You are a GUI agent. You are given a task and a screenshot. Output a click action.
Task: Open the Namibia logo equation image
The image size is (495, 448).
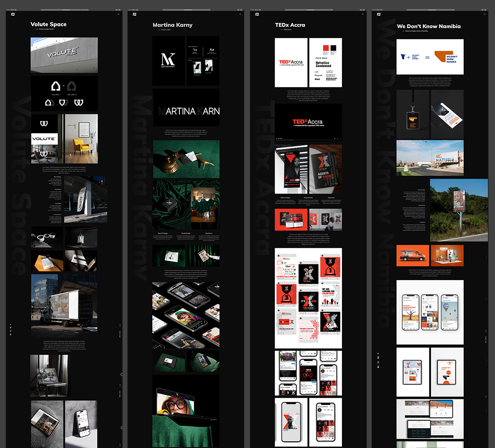coord(430,57)
